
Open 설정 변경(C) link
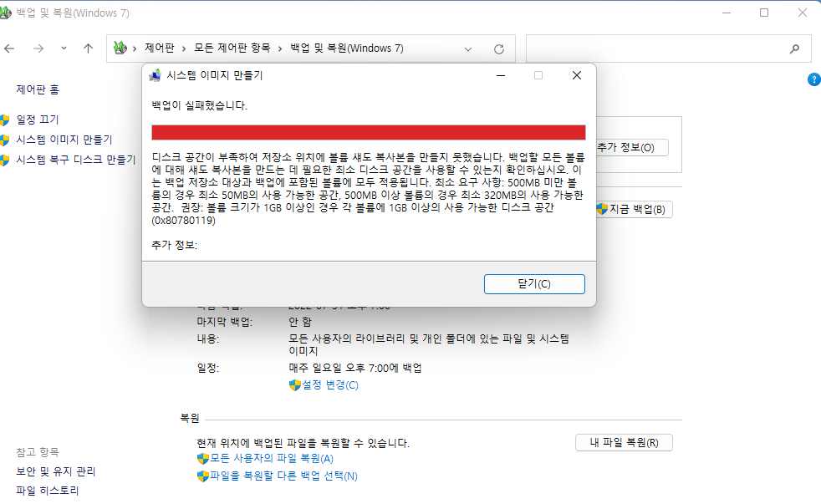[x=330, y=385]
